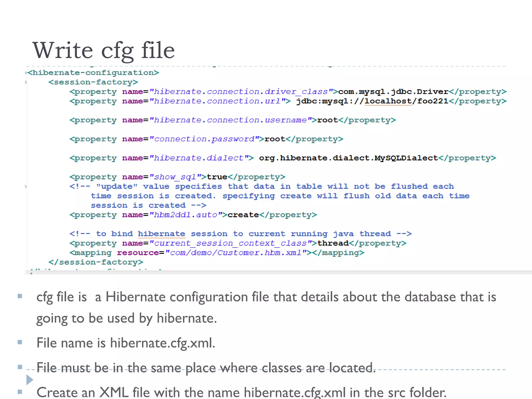Image resolution: width=532 pixels, height=399 pixels.
Task: Click bullet beside "Create an XML file"
Action: pos(20,392)
